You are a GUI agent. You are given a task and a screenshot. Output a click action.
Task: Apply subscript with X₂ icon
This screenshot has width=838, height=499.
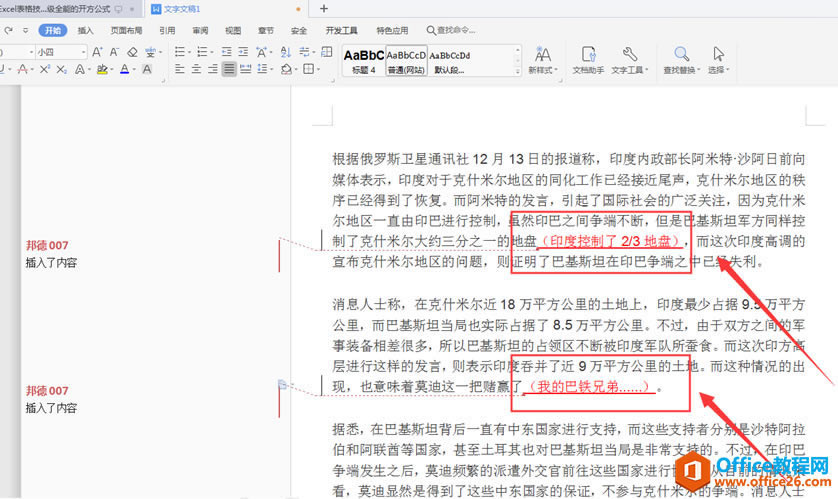pyautogui.click(x=61, y=69)
